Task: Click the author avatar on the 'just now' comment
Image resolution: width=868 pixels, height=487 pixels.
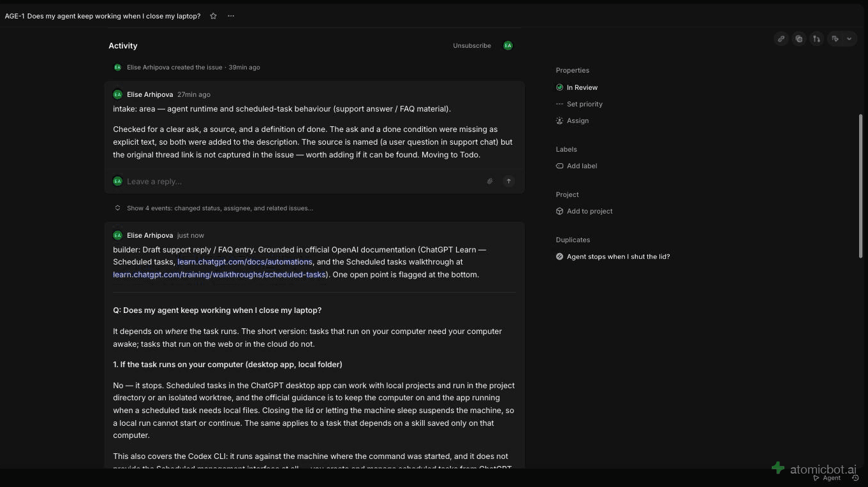Action: pos(117,235)
